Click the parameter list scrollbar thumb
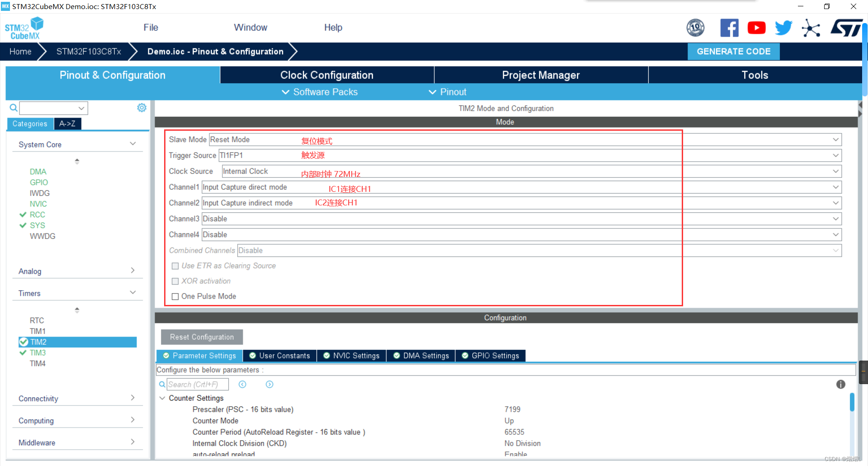 [852, 402]
